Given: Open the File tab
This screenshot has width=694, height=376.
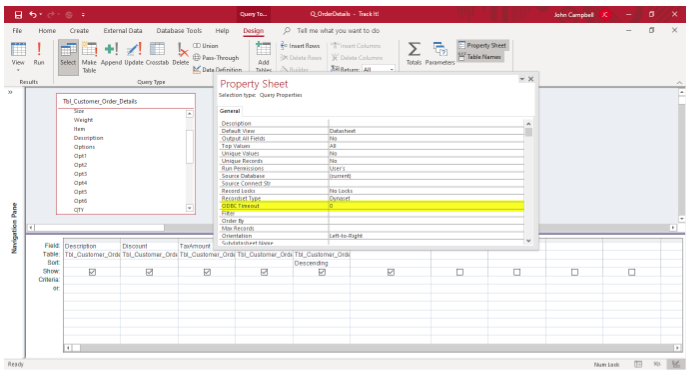Looking at the screenshot, I should point(17,31).
